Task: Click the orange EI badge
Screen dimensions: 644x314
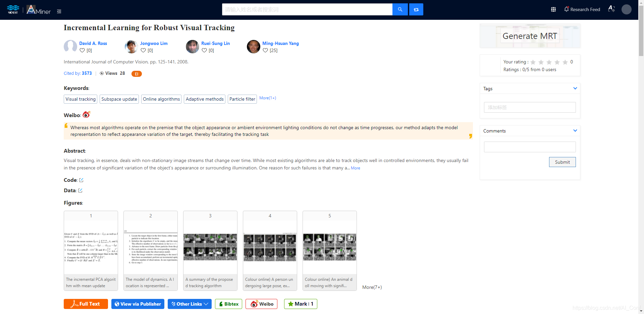Action: 137,74
